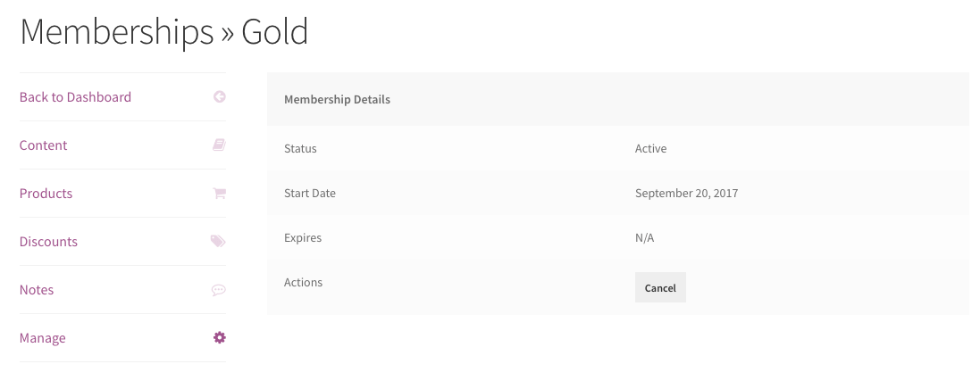The width and height of the screenshot is (980, 389).
Task: Click the Actions row label
Action: pyautogui.click(x=303, y=282)
